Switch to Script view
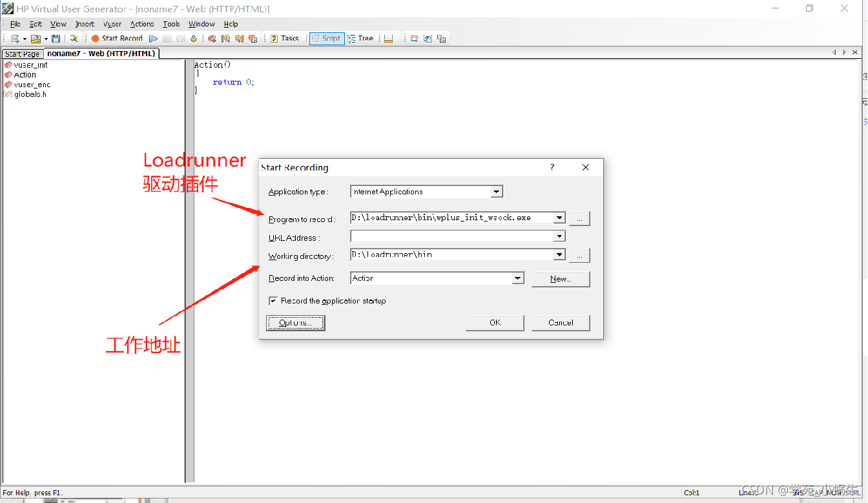 click(x=326, y=39)
